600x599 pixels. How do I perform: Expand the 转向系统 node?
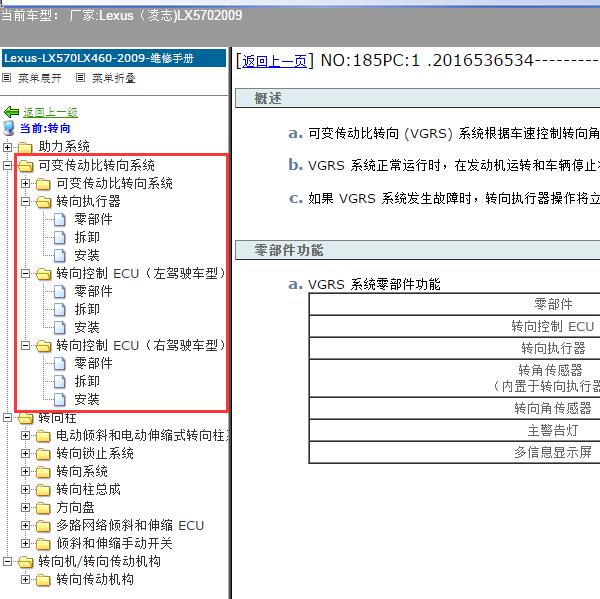point(25,472)
